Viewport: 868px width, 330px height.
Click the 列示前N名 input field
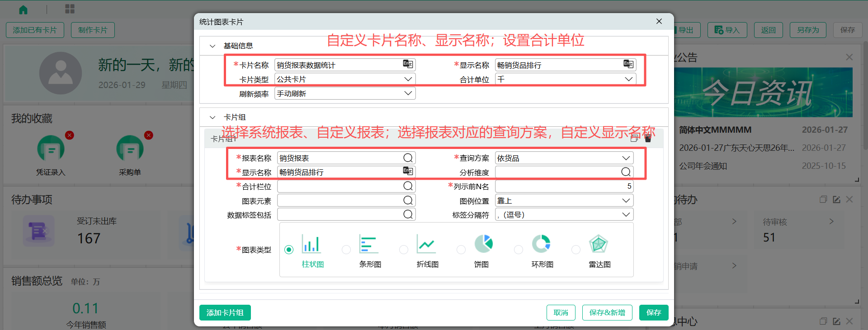(563, 186)
